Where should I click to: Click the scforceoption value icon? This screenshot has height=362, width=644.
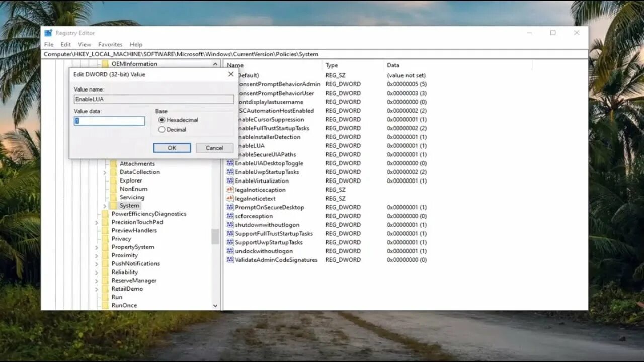tap(230, 216)
